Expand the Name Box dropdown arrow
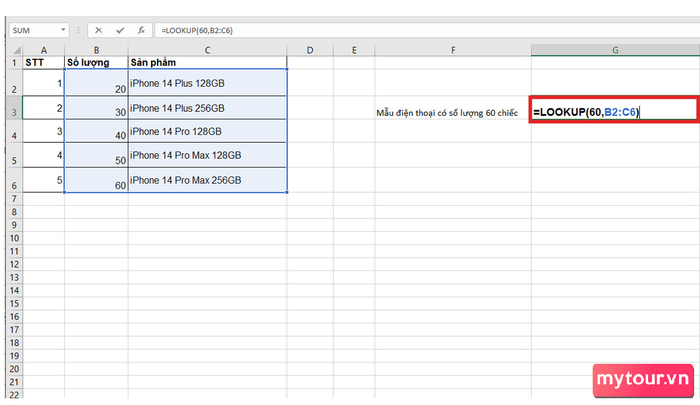700x405 pixels. pyautogui.click(x=63, y=30)
